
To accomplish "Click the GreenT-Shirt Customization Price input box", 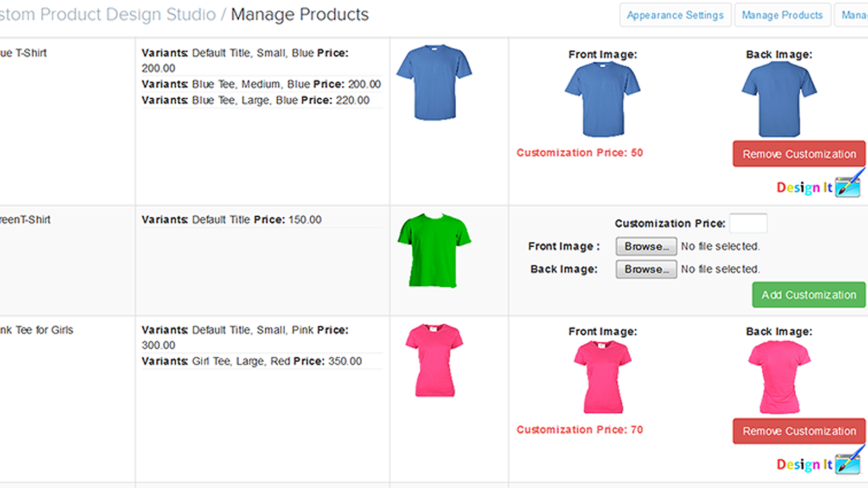I will (748, 223).
